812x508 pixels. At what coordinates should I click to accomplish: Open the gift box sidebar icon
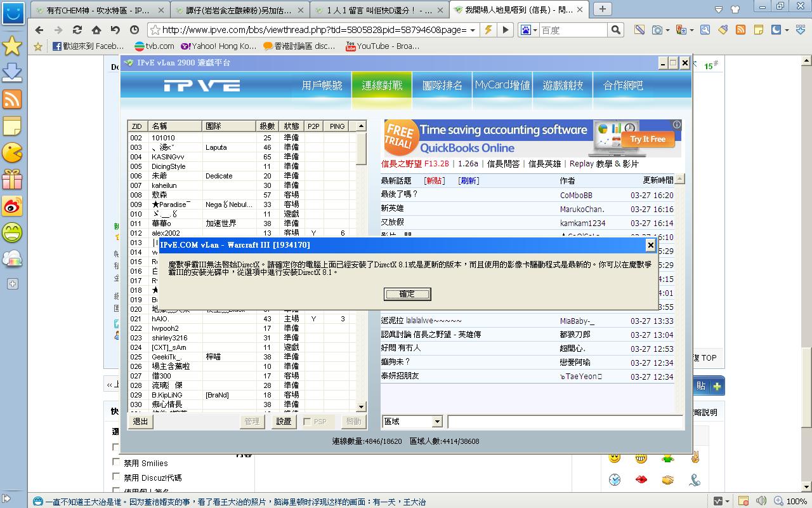pyautogui.click(x=12, y=180)
